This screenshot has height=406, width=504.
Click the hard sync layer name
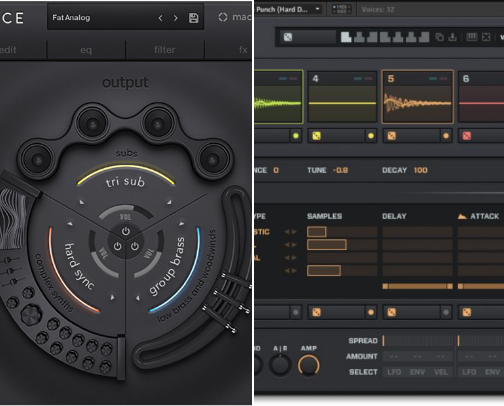point(79,266)
